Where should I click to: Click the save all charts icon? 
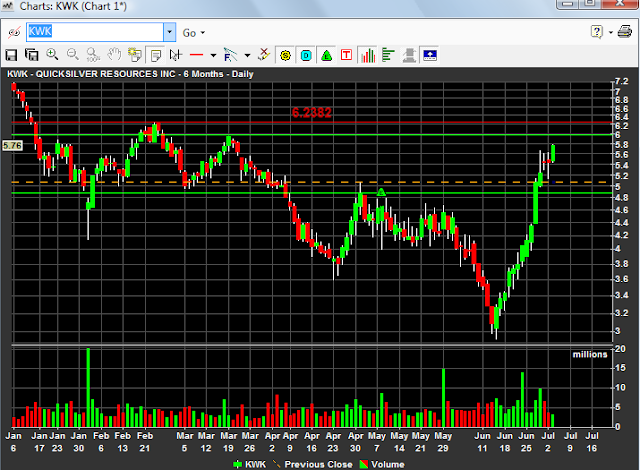click(31, 55)
